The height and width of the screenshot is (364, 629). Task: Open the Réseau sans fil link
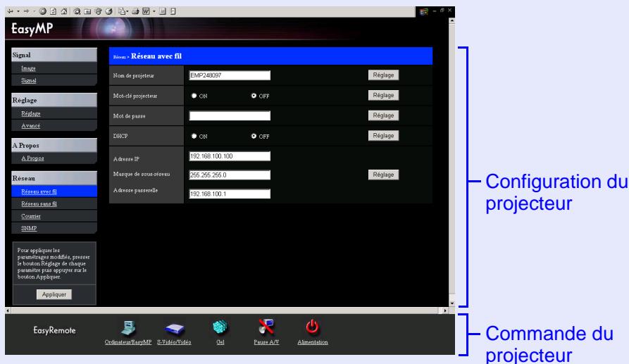[x=39, y=204]
